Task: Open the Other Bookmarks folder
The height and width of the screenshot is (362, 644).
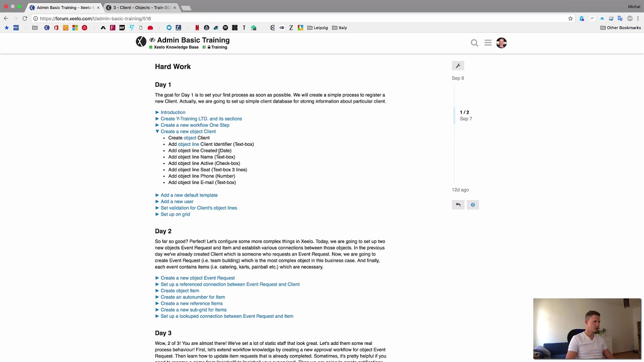Action: [621, 28]
